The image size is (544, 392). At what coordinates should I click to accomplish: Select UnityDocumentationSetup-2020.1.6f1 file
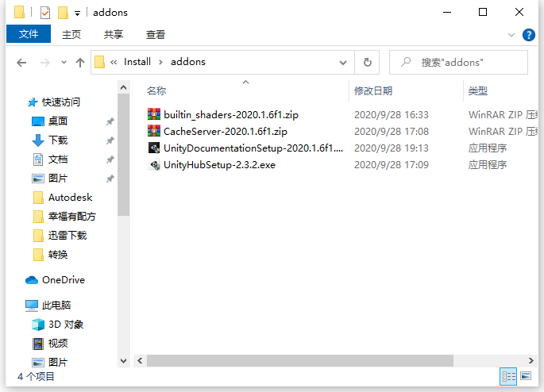click(253, 148)
